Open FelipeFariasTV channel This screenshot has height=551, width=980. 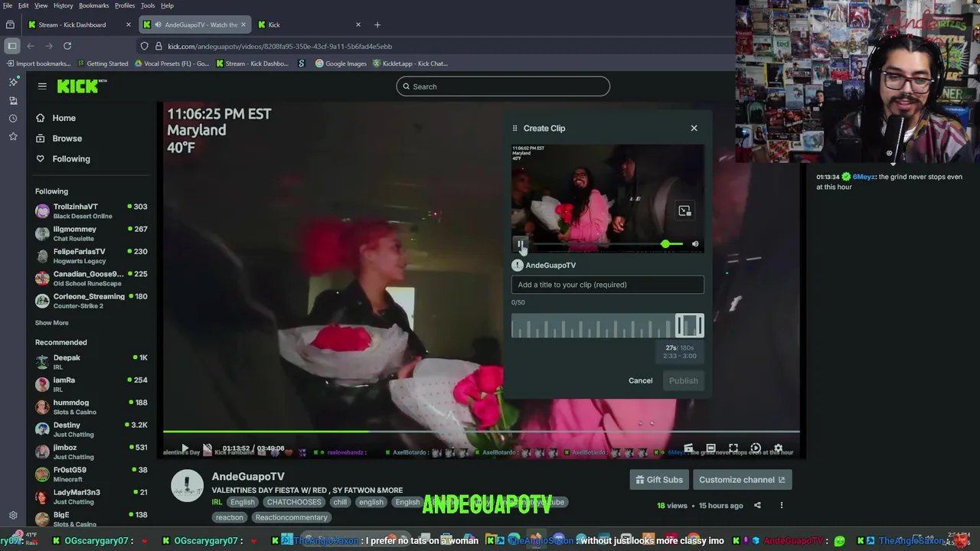click(x=90, y=256)
